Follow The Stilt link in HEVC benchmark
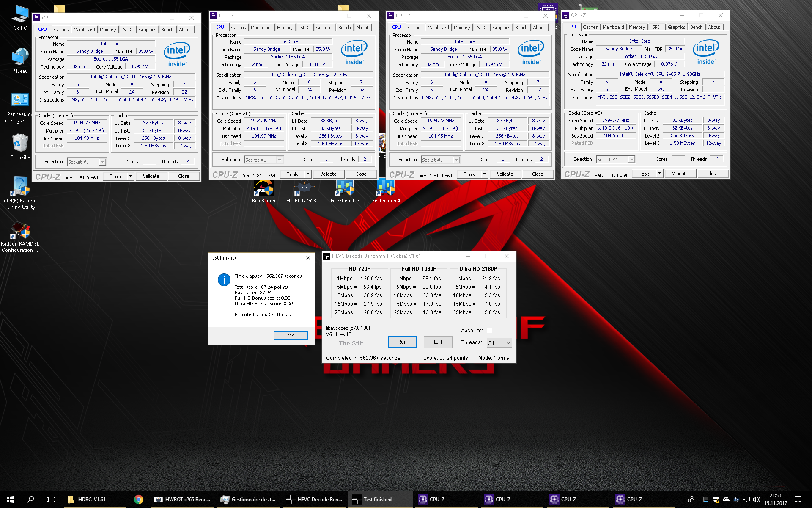The width and height of the screenshot is (812, 508). pos(351,343)
